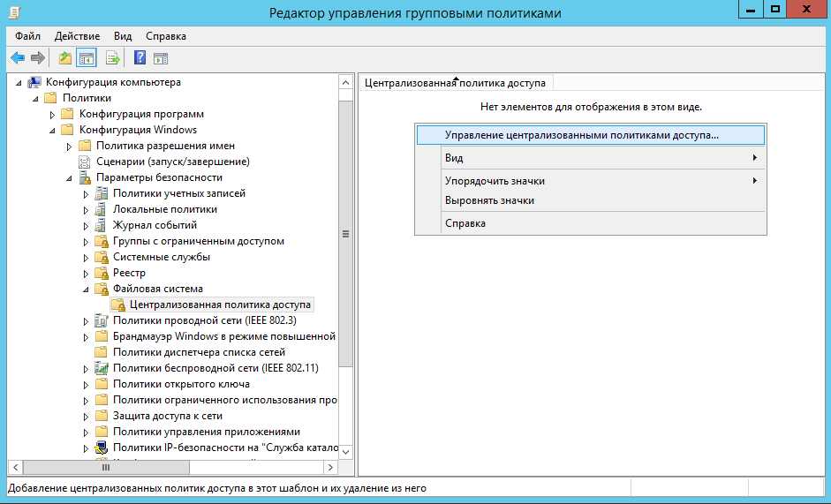This screenshot has height=504, width=831.
Task: Click the vertical scrollbar thumb in tree pane
Action: point(345,234)
